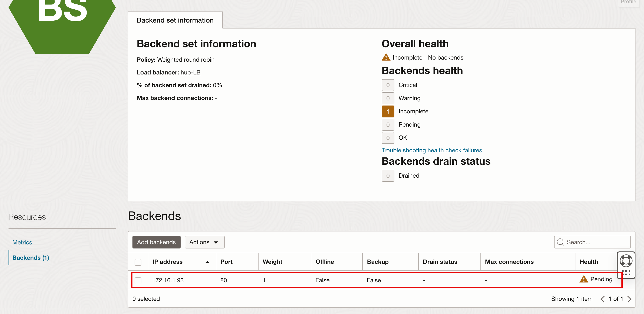The height and width of the screenshot is (314, 644).
Task: Sort by IP address column arrow
Action: tap(207, 262)
